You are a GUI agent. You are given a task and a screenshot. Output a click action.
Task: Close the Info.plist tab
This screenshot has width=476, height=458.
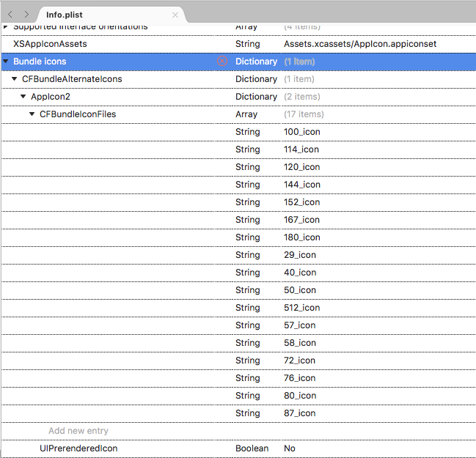(x=175, y=15)
